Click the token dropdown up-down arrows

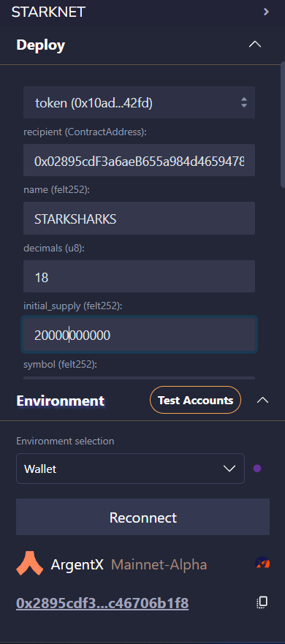click(244, 102)
